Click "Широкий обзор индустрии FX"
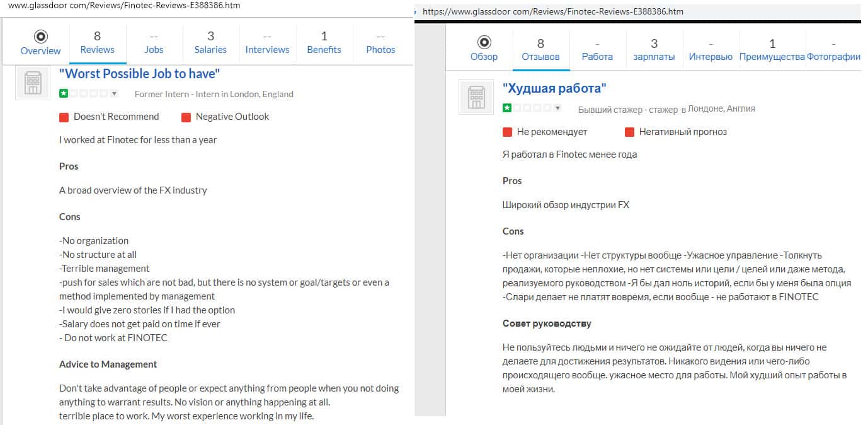868x425 pixels. [566, 205]
